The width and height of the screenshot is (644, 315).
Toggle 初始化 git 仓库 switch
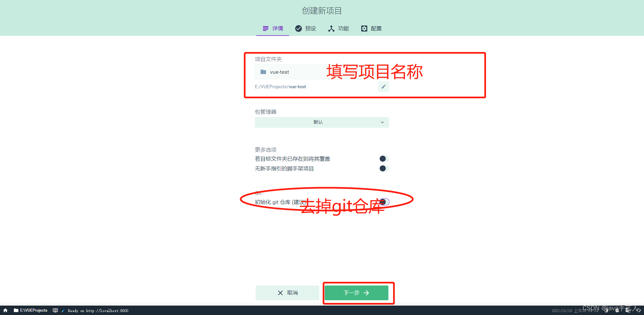pos(384,202)
